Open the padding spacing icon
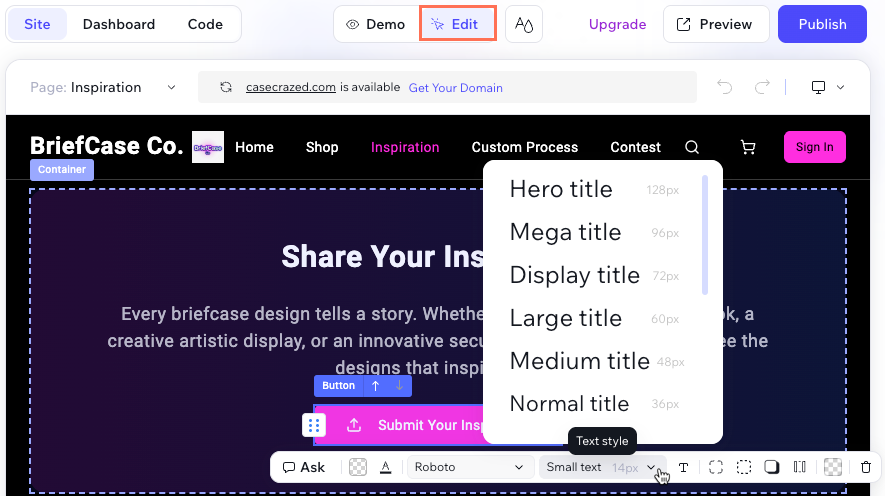Image resolution: width=885 pixels, height=496 pixels. pyautogui.click(x=799, y=467)
